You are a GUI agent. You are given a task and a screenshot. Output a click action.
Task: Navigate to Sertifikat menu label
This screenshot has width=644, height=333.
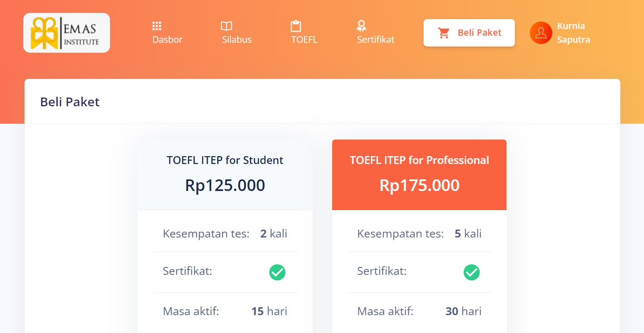(375, 39)
